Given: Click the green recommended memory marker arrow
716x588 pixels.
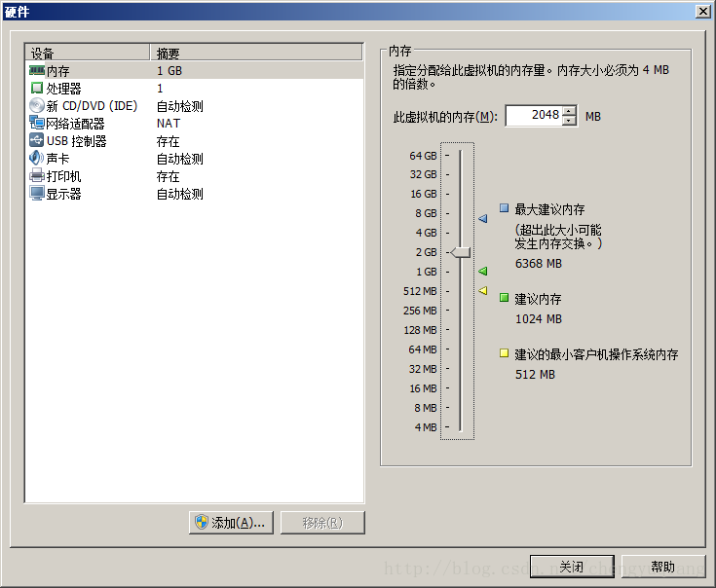Looking at the screenshot, I should (482, 272).
